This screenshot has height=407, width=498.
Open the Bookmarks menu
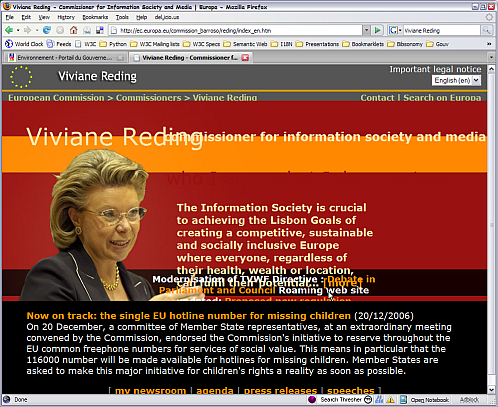click(95, 17)
